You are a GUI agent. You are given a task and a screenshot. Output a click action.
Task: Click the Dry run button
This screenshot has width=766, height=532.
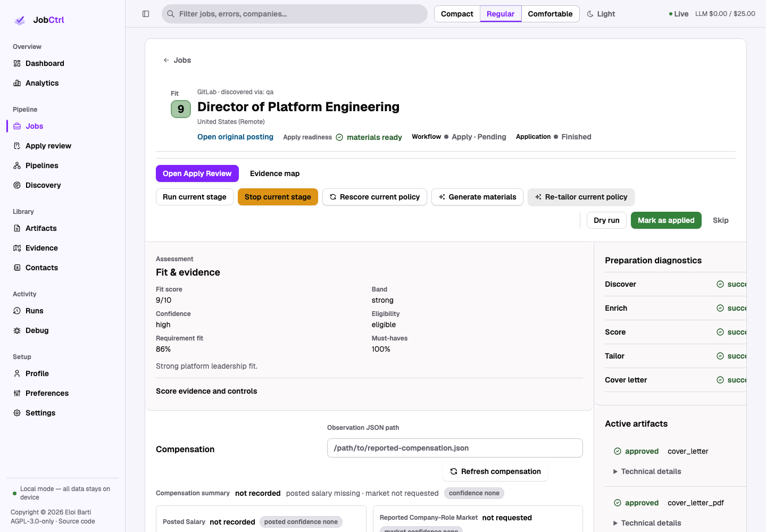coord(606,220)
